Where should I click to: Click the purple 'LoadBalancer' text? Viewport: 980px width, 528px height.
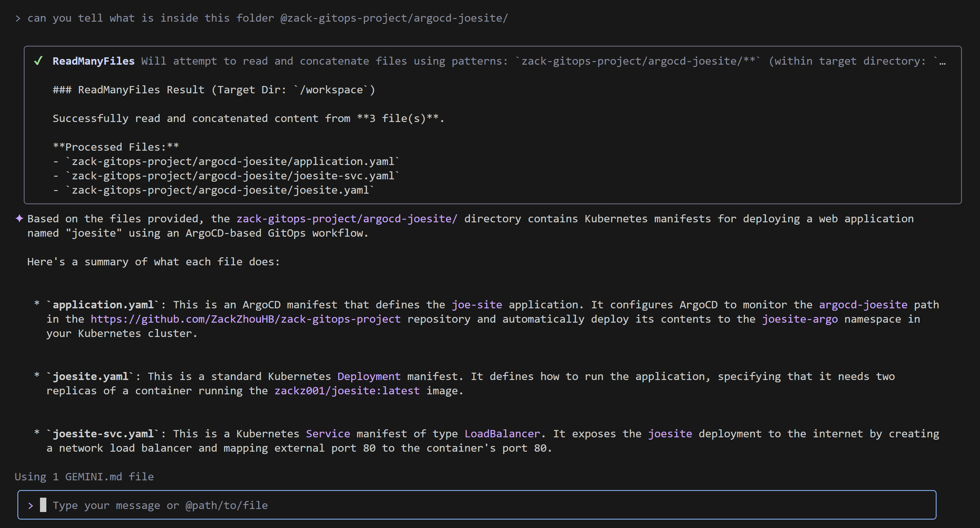click(x=502, y=434)
